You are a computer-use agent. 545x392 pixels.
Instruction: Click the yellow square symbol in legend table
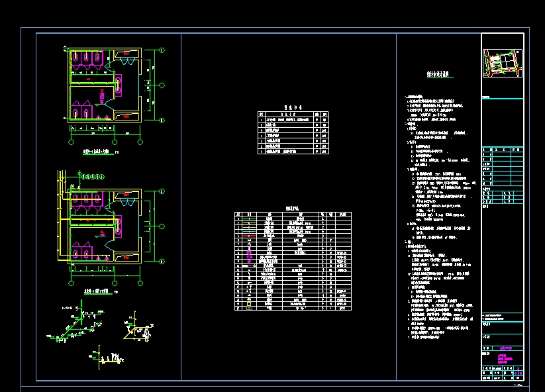[249, 304]
